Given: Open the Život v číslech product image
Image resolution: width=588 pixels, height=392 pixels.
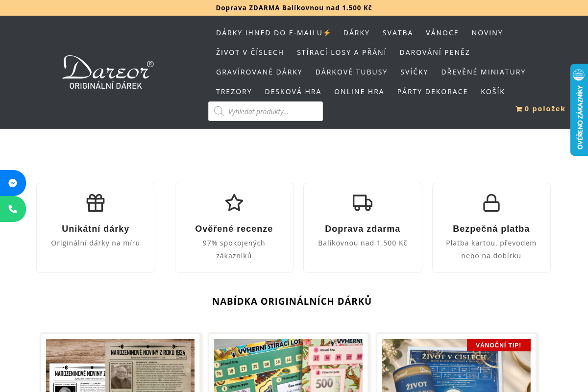Looking at the screenshot, I should [x=456, y=366].
